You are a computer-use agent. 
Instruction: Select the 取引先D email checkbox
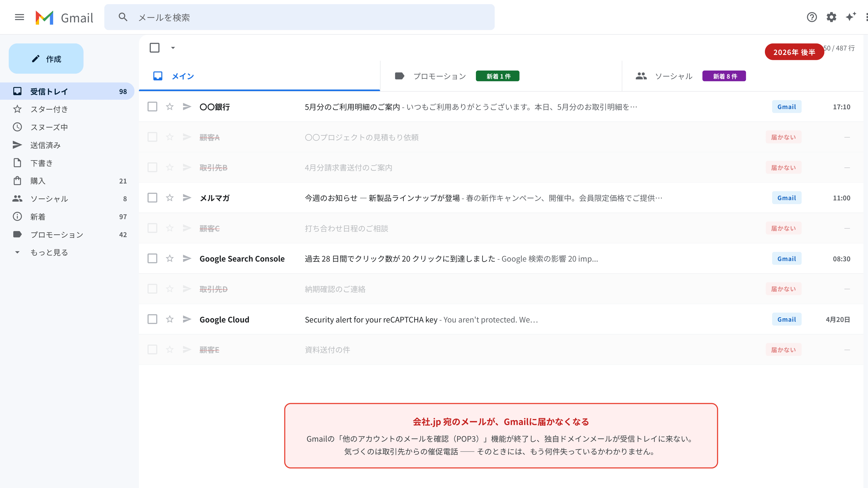[x=152, y=289]
